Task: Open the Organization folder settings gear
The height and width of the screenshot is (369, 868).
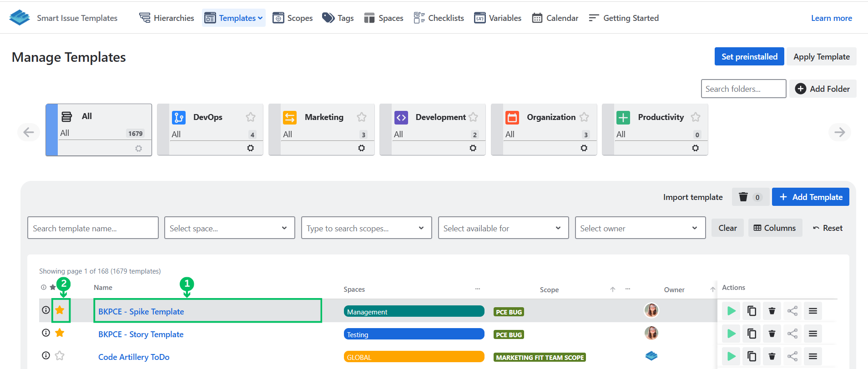Action: [x=584, y=148]
